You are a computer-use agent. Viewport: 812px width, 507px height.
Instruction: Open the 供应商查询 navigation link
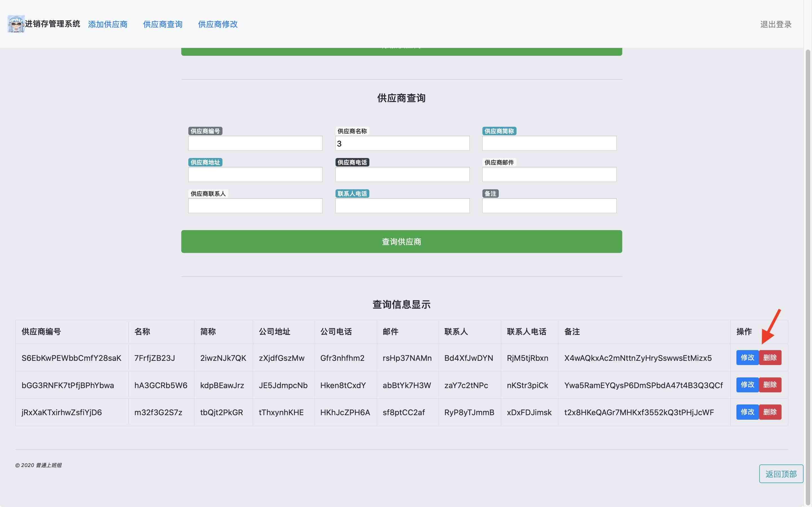pyautogui.click(x=162, y=24)
